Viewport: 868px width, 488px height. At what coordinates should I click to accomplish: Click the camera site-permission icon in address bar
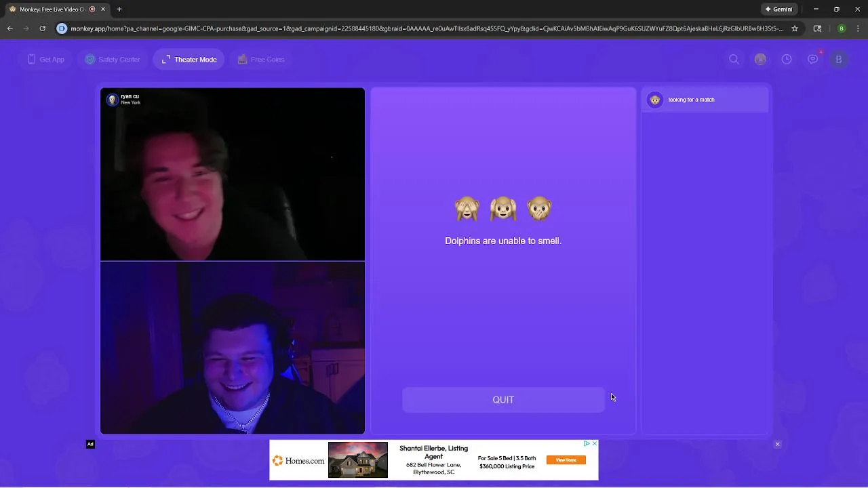pyautogui.click(x=62, y=28)
